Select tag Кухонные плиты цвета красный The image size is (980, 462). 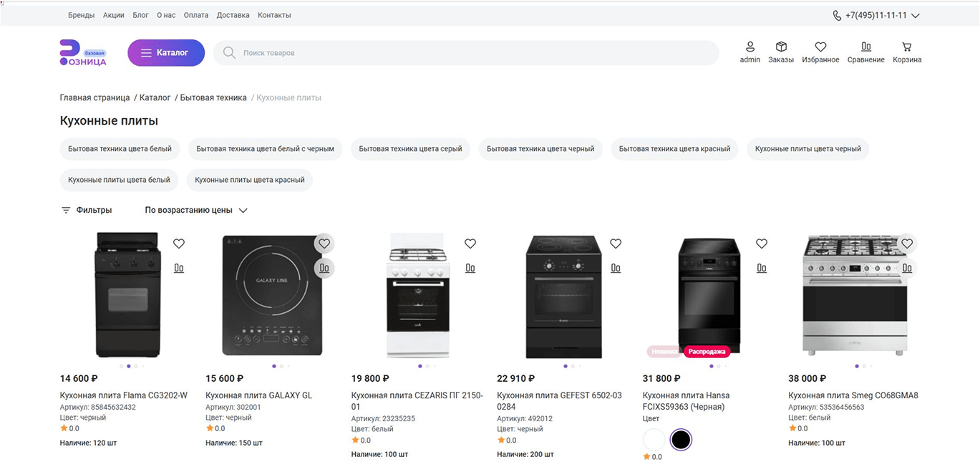pos(250,180)
